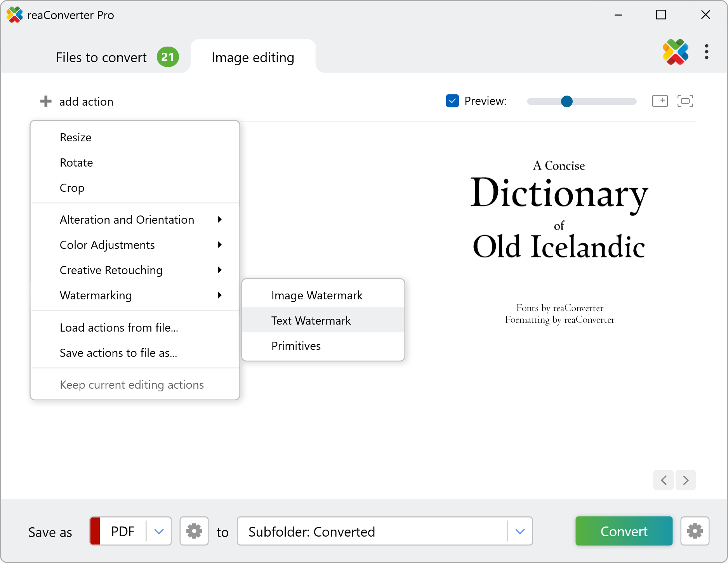Choose Resize from the actions menu
Image resolution: width=728 pixels, height=563 pixels.
(x=76, y=137)
